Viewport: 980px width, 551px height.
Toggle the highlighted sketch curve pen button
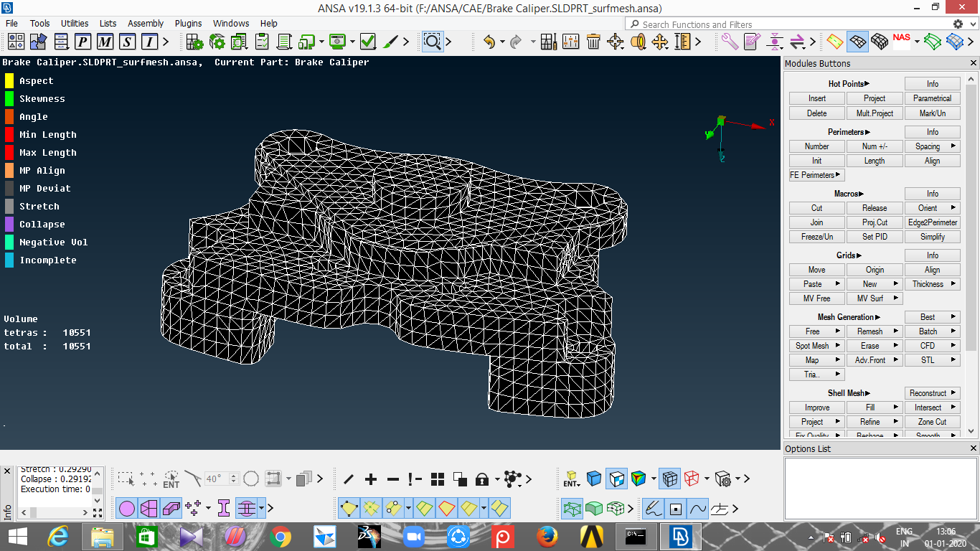[653, 509]
